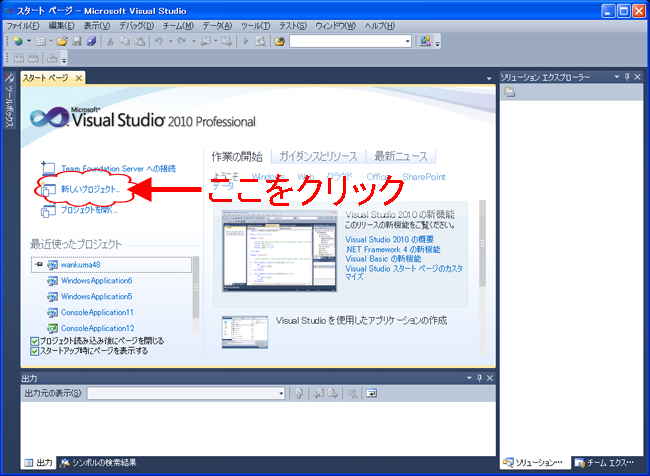Open the デバッグ(D) menu

pyautogui.click(x=136, y=26)
